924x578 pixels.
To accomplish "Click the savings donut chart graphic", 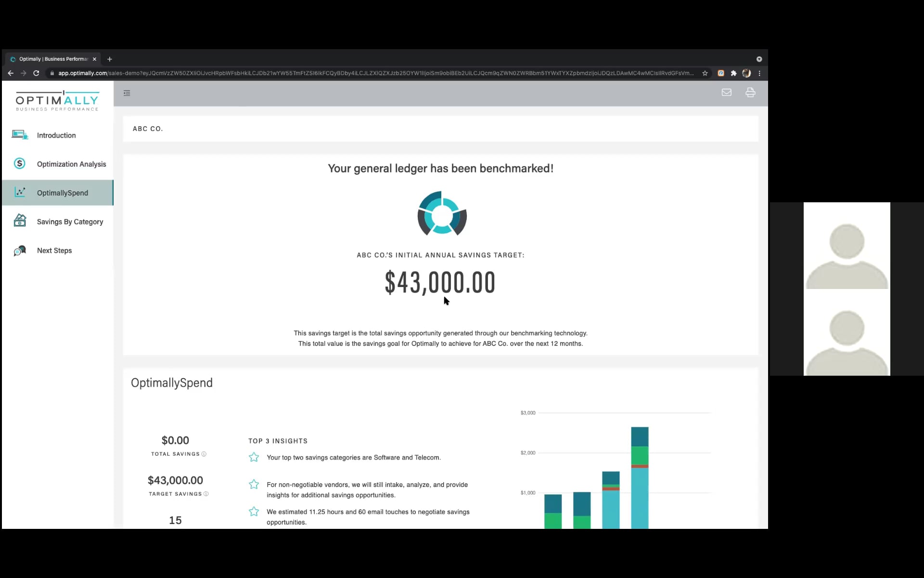I will coord(442,213).
